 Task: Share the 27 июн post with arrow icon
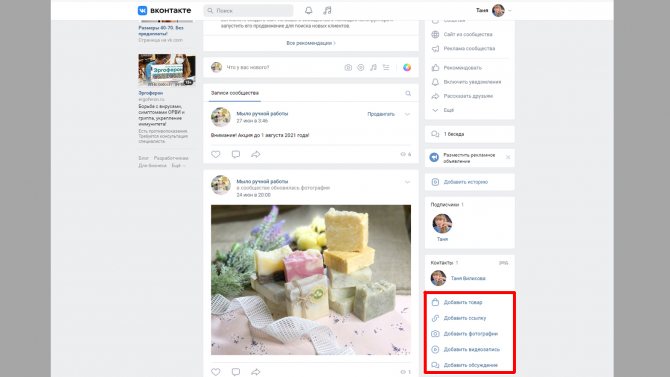[256, 154]
